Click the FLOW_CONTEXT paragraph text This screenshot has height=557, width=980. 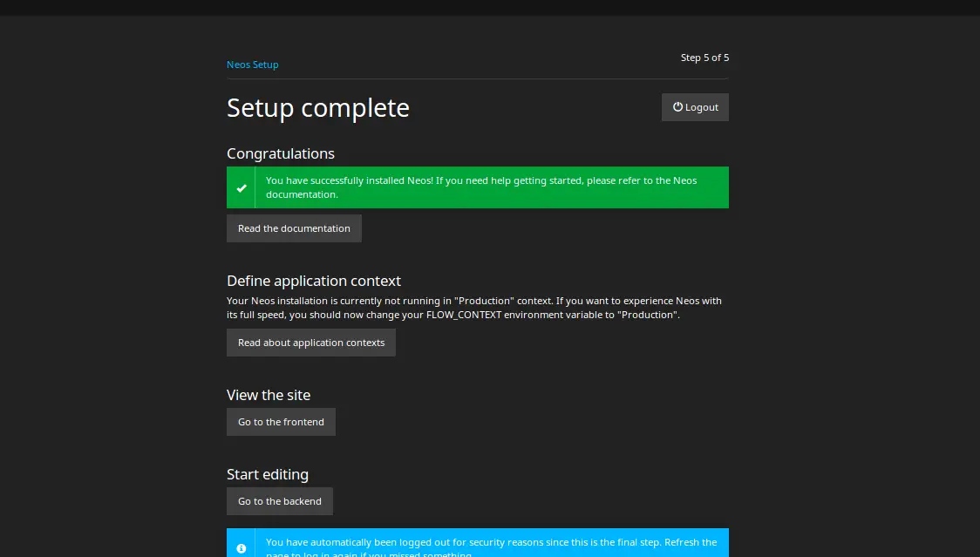tap(474, 308)
